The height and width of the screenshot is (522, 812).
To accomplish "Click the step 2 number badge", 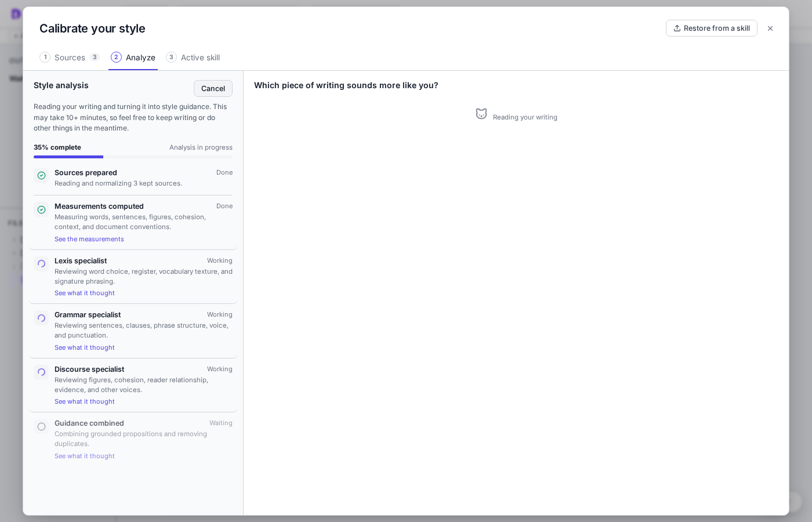I will [116, 57].
